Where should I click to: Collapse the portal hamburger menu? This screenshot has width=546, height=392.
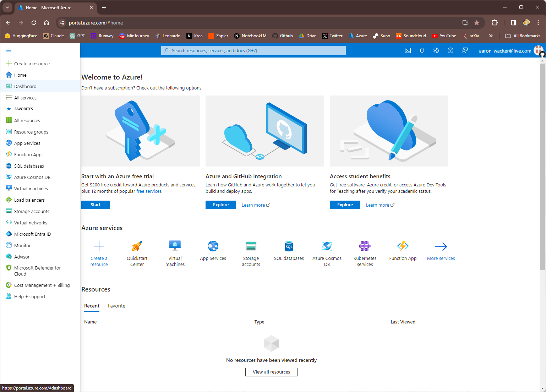click(9, 50)
